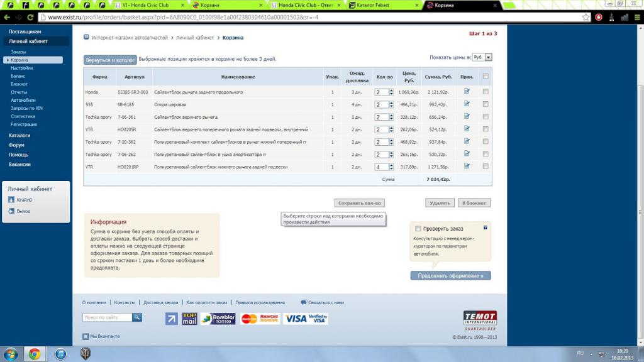Select the checkbox for VTR HO0205R
The image size is (644, 362).
point(486,129)
